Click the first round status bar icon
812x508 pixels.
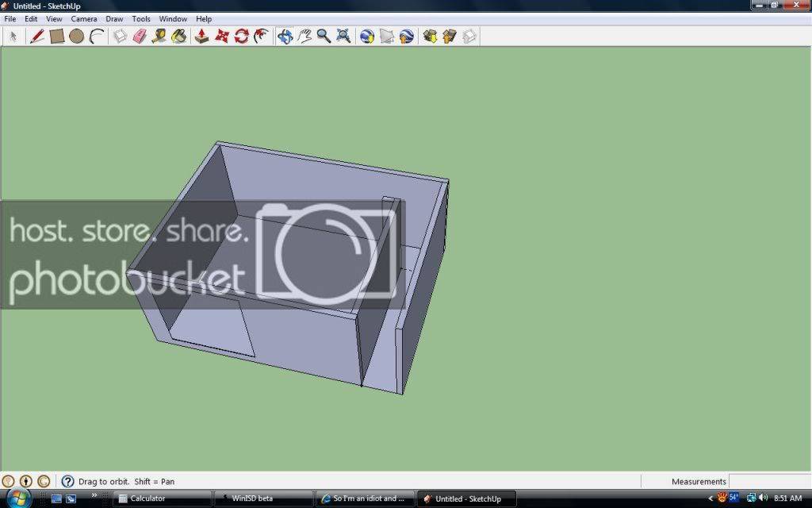pyautogui.click(x=8, y=482)
